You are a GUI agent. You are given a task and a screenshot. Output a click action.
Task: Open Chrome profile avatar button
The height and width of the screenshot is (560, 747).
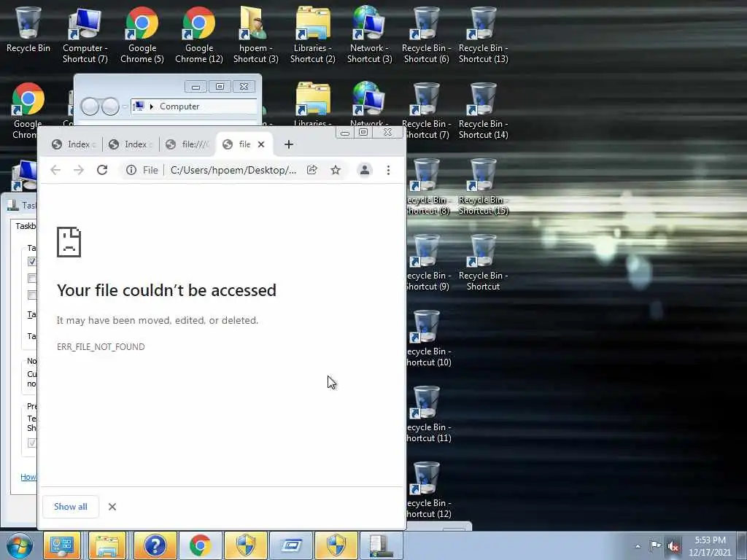point(365,170)
